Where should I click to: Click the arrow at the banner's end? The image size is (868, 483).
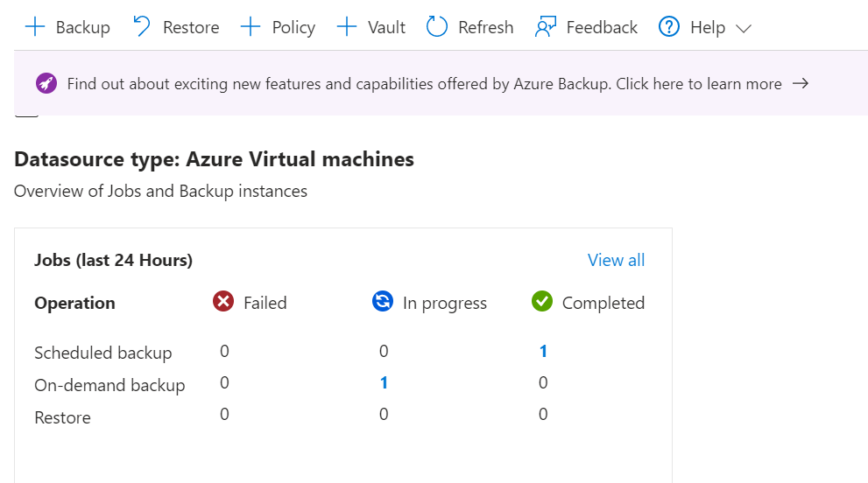click(800, 84)
